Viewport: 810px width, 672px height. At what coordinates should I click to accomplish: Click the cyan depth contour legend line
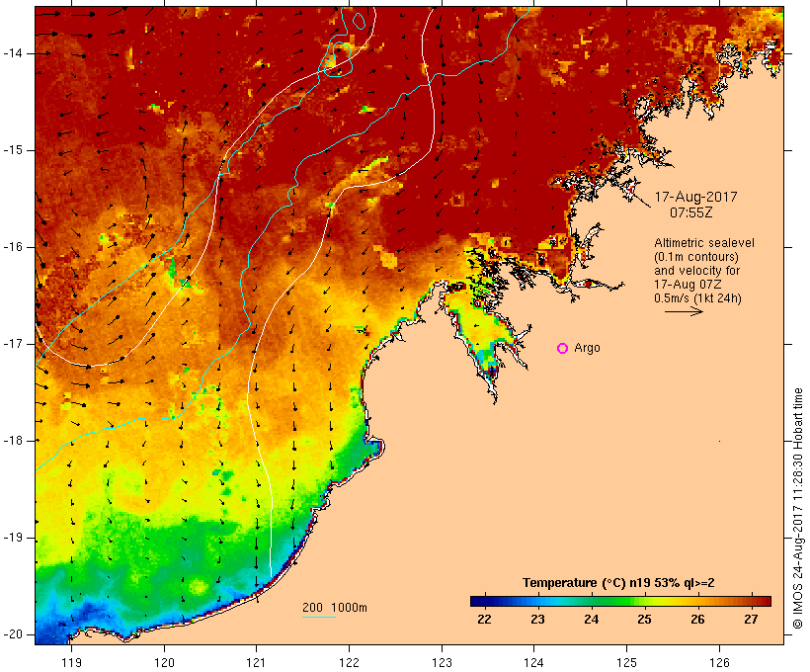(x=319, y=617)
